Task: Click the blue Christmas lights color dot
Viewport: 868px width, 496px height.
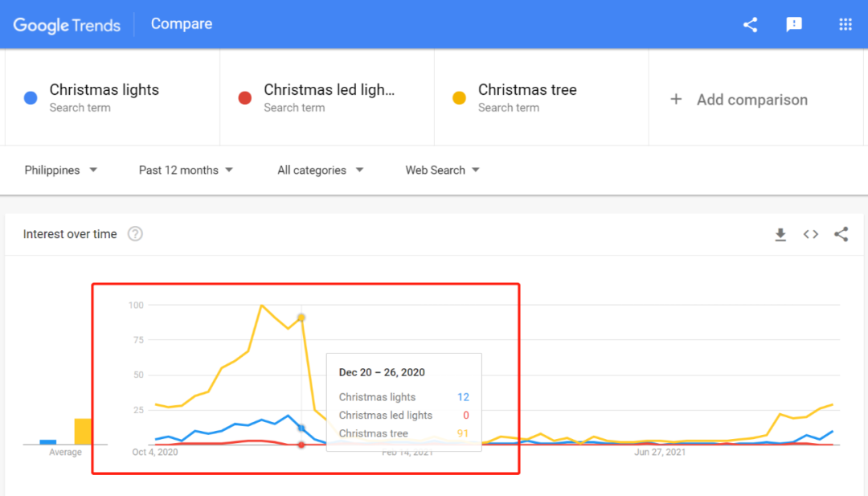Action: pyautogui.click(x=31, y=98)
